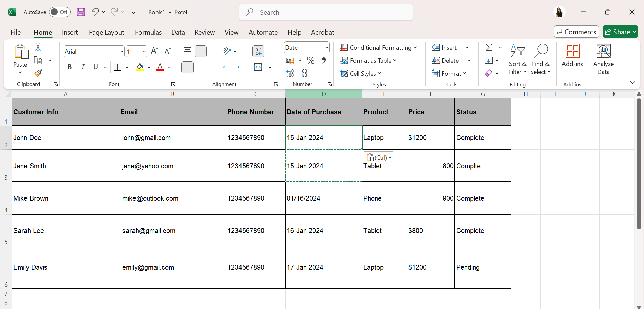The height and width of the screenshot is (309, 644).
Task: Click the Cut scissors icon
Action: point(38,48)
